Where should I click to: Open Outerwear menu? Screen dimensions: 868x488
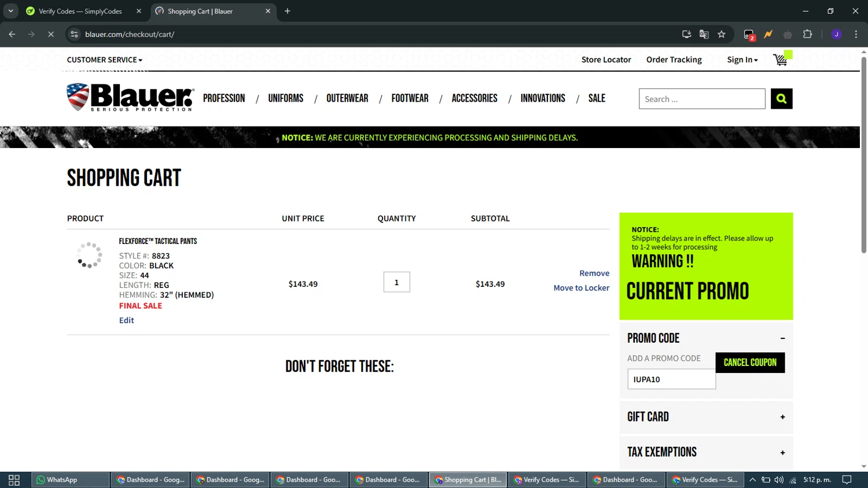point(347,98)
